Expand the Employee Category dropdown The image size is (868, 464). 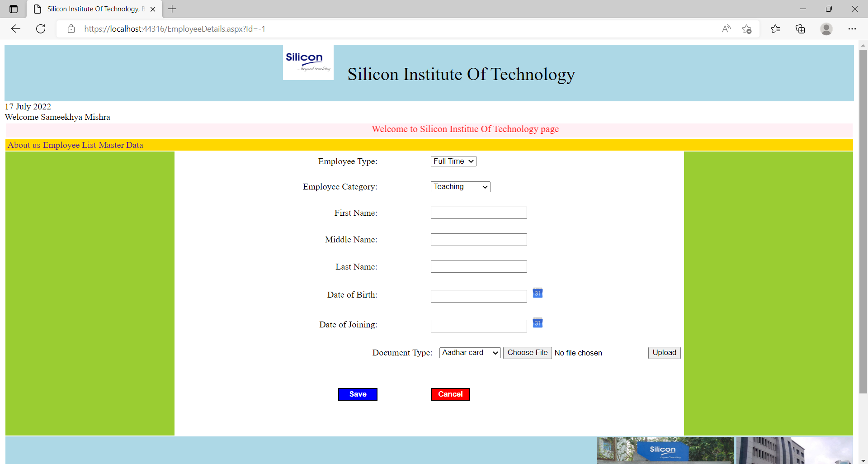pos(460,187)
